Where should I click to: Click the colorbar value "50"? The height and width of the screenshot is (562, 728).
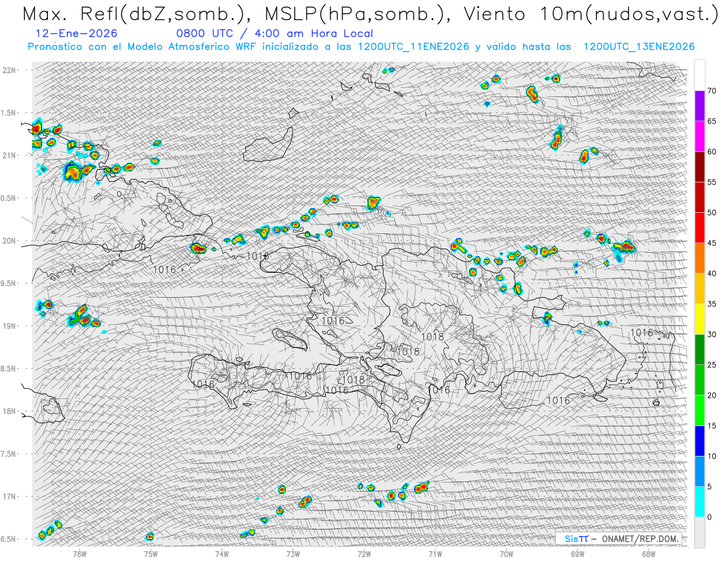pos(712,213)
